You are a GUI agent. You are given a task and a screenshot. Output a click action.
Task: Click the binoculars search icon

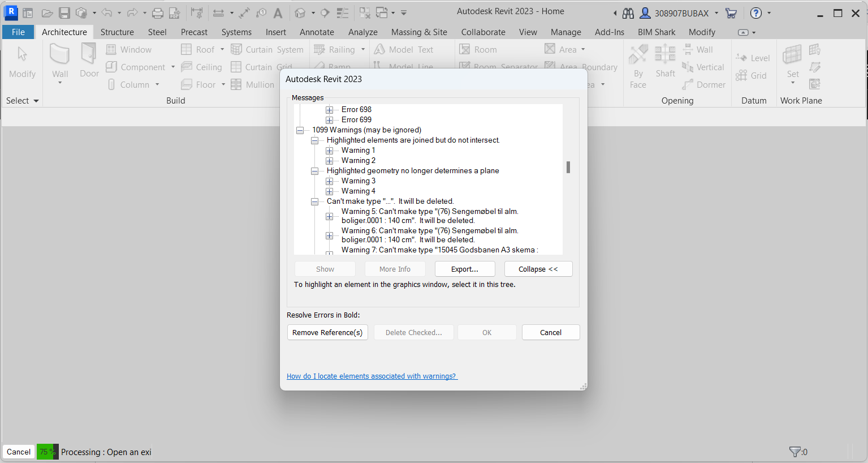pos(628,13)
